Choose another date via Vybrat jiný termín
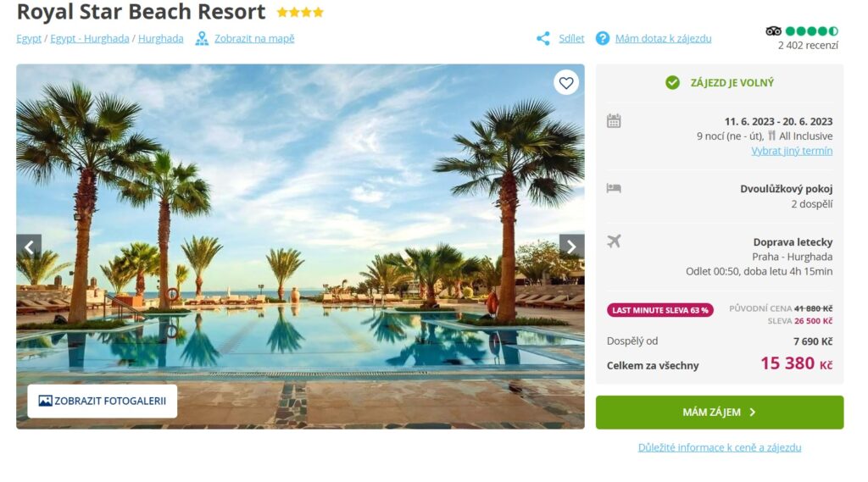 tap(792, 151)
